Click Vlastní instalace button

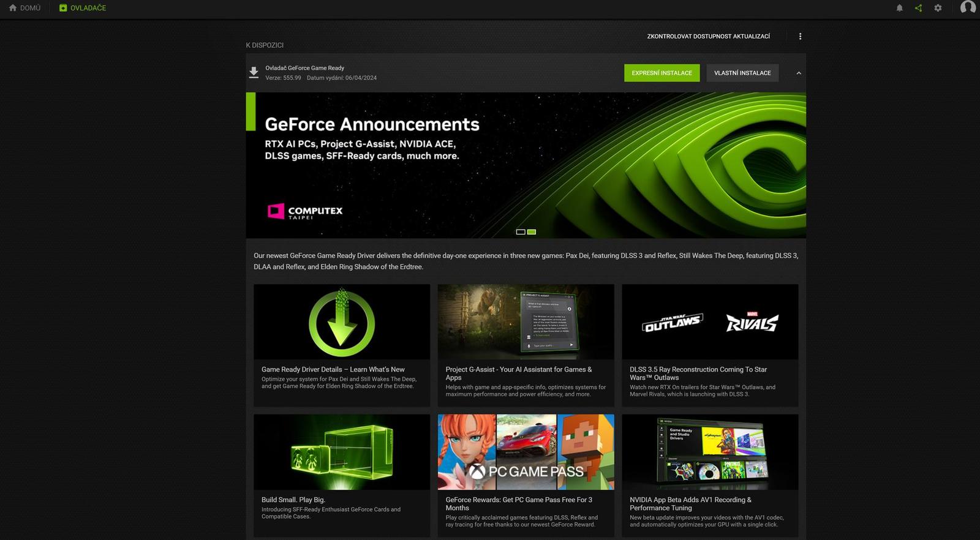[742, 73]
